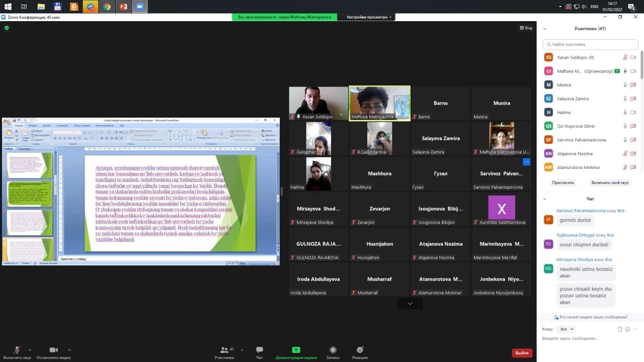Screen dimensions: 644x362
Task: Click the taskbar floppy disk app icon
Action: point(57,7)
